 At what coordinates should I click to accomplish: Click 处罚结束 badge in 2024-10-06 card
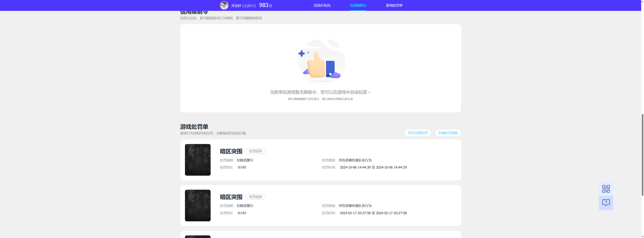coord(255,151)
